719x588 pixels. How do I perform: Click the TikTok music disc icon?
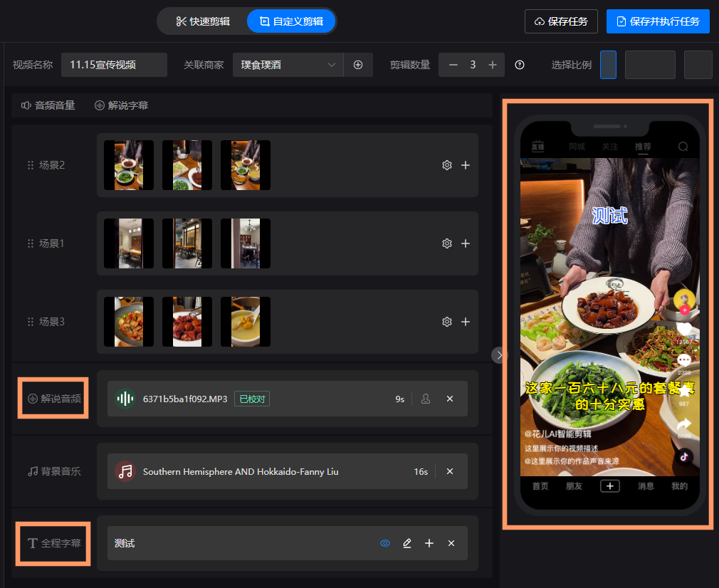pyautogui.click(x=684, y=456)
